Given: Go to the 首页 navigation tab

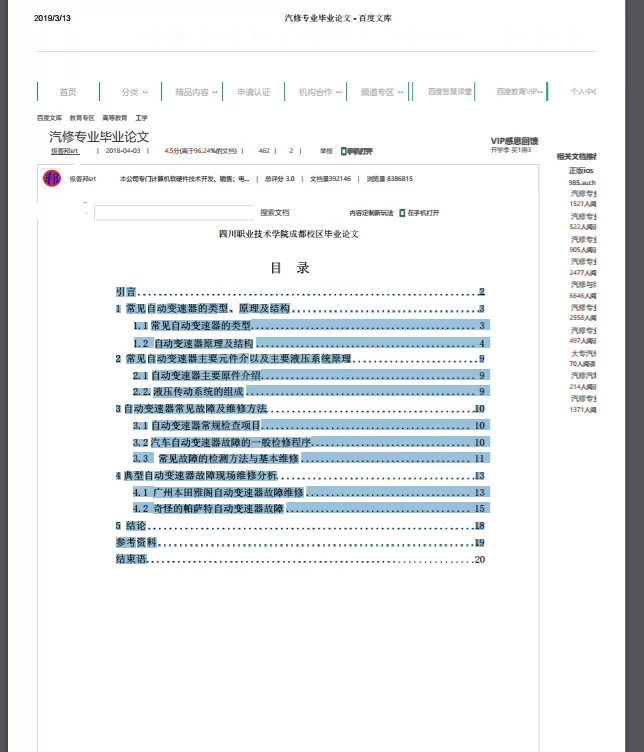Looking at the screenshot, I should pyautogui.click(x=68, y=92).
